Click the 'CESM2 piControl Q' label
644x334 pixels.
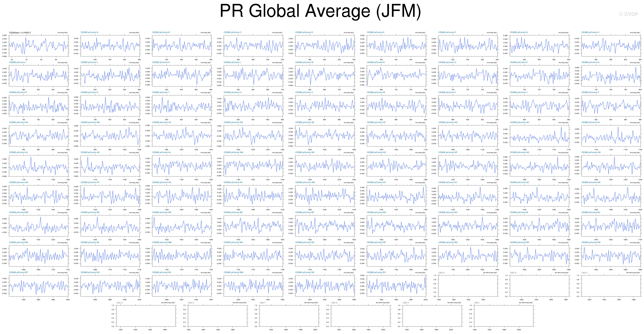pos(590,62)
